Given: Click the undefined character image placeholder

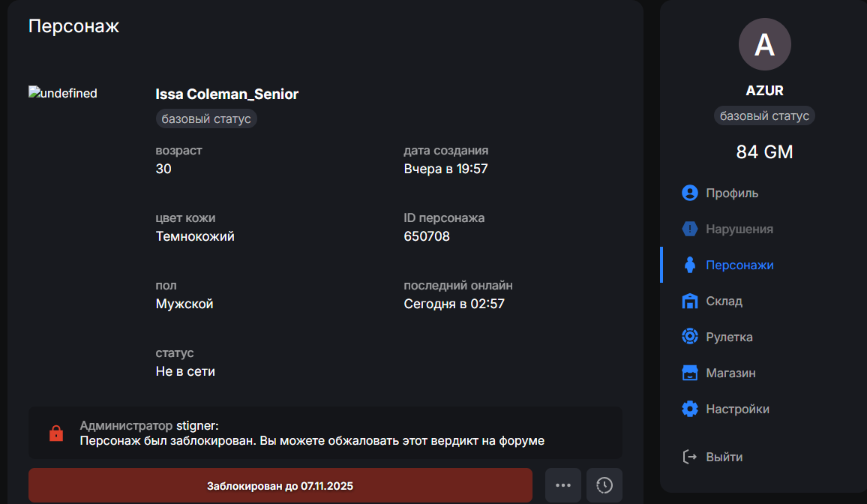Looking at the screenshot, I should (63, 94).
